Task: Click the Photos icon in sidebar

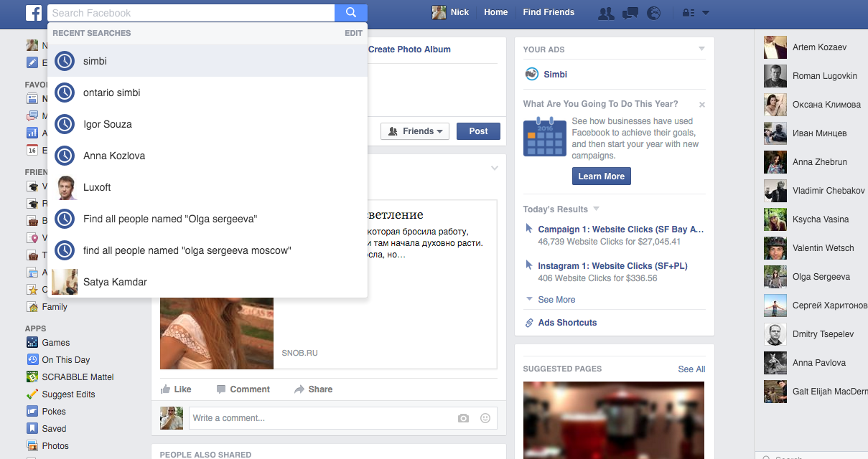Action: click(32, 446)
